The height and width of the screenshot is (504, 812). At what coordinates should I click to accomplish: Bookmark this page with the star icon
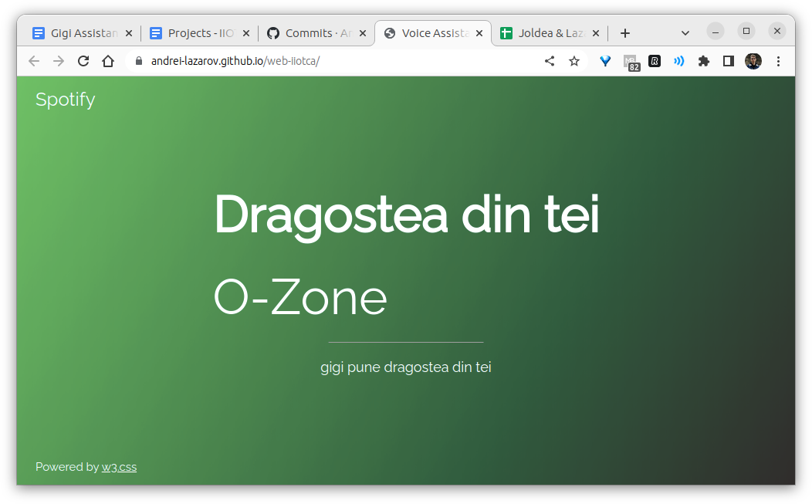point(573,61)
